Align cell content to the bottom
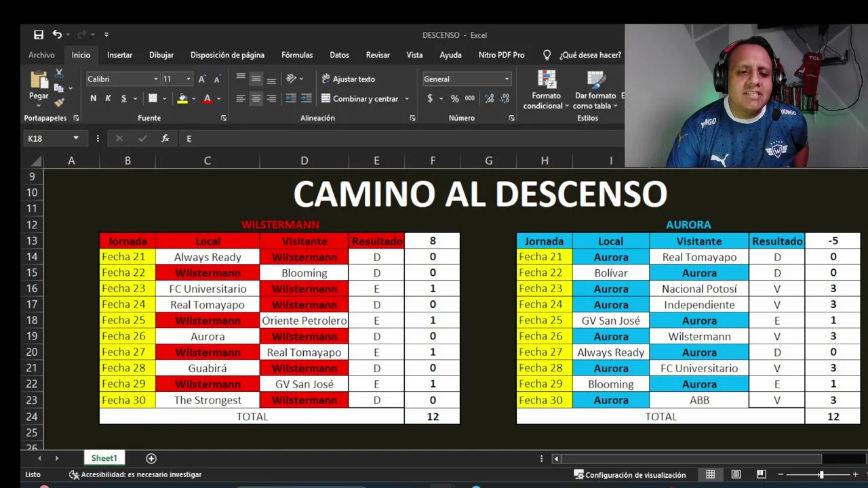The width and height of the screenshot is (868, 488). [271, 79]
